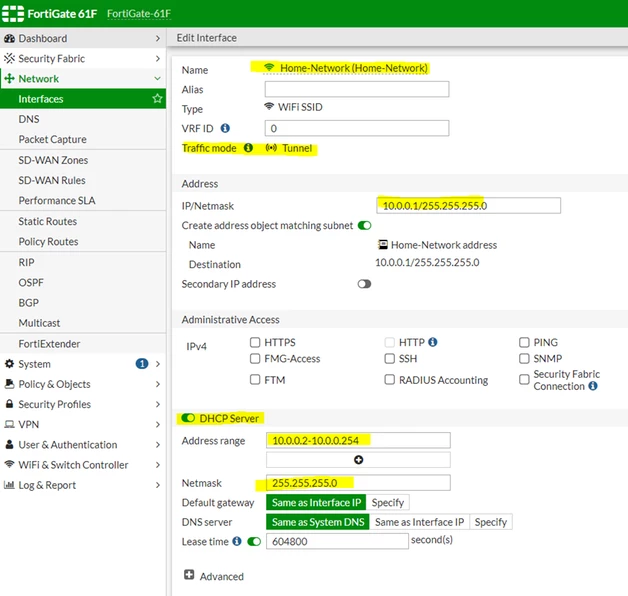628x596 pixels.
Task: Click the IP/Netmask input field
Action: click(x=469, y=205)
